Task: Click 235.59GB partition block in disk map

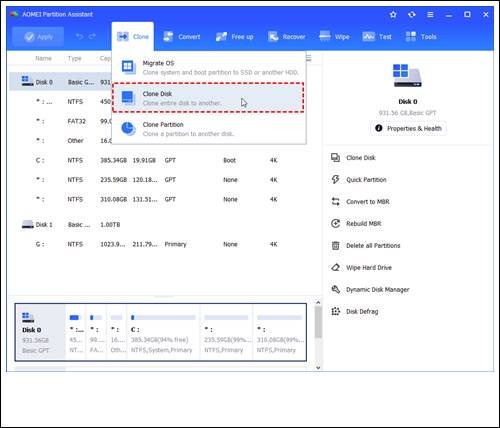Action: tap(226, 332)
